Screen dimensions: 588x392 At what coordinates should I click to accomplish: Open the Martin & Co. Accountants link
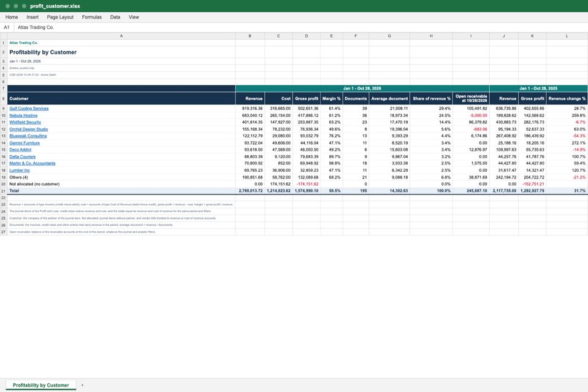[x=32, y=163]
